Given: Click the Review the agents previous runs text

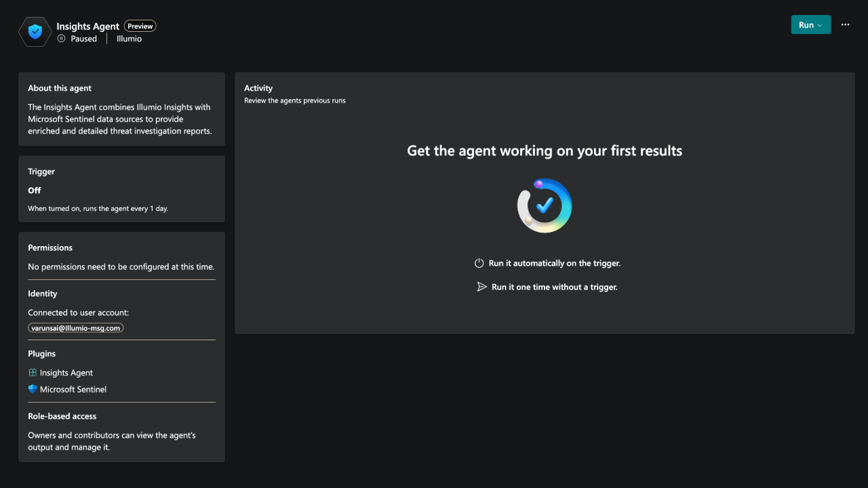Looking at the screenshot, I should click(295, 100).
